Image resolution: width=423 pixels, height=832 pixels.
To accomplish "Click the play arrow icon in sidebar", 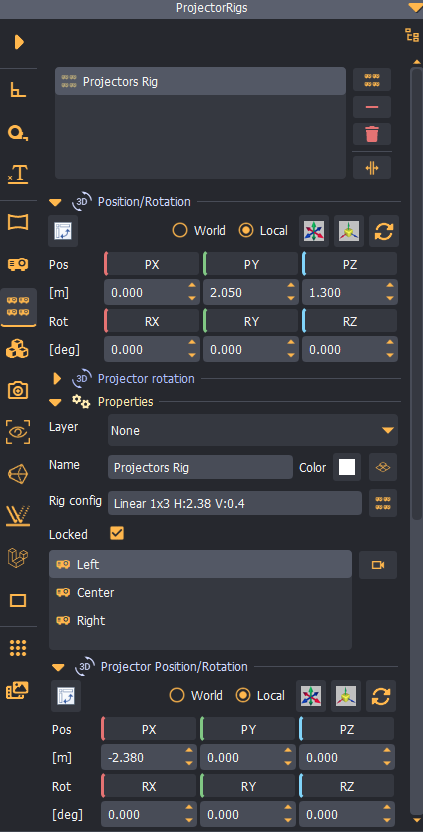I will (x=19, y=42).
